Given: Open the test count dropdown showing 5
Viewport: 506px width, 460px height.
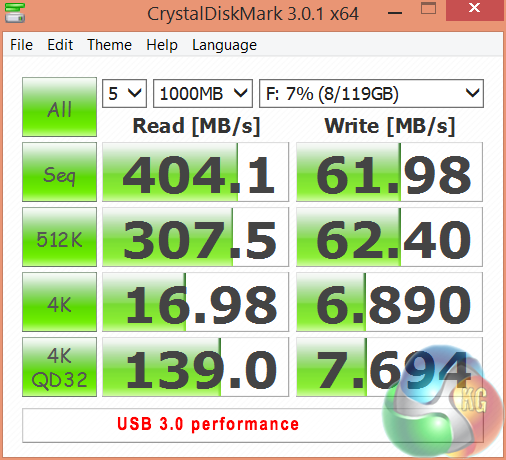Looking at the screenshot, I should pyautogui.click(x=124, y=94).
